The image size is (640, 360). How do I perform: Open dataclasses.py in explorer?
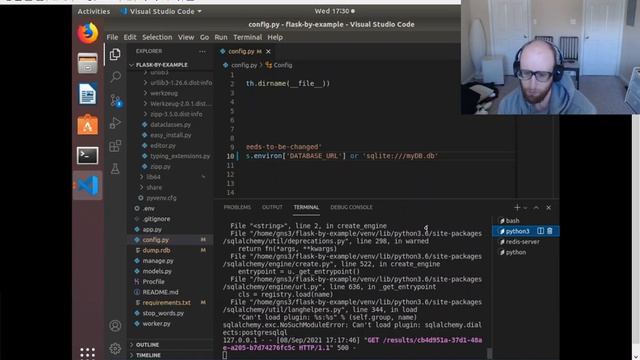pyautogui.click(x=170, y=124)
